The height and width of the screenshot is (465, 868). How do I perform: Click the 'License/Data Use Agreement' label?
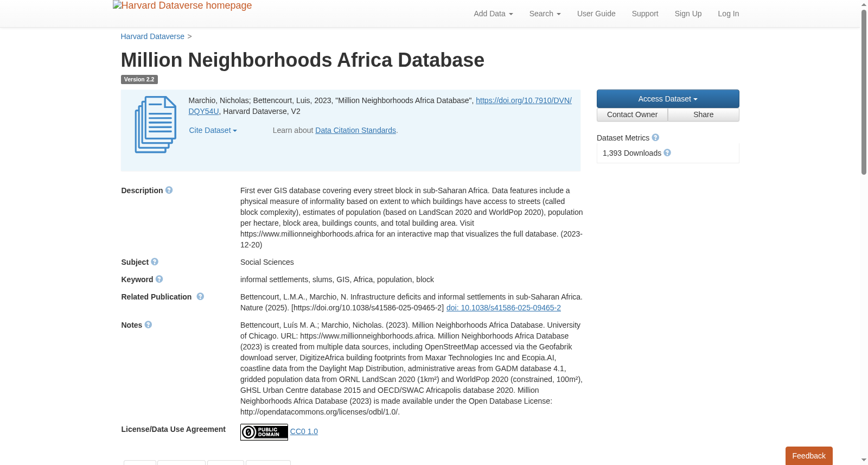coord(173,429)
